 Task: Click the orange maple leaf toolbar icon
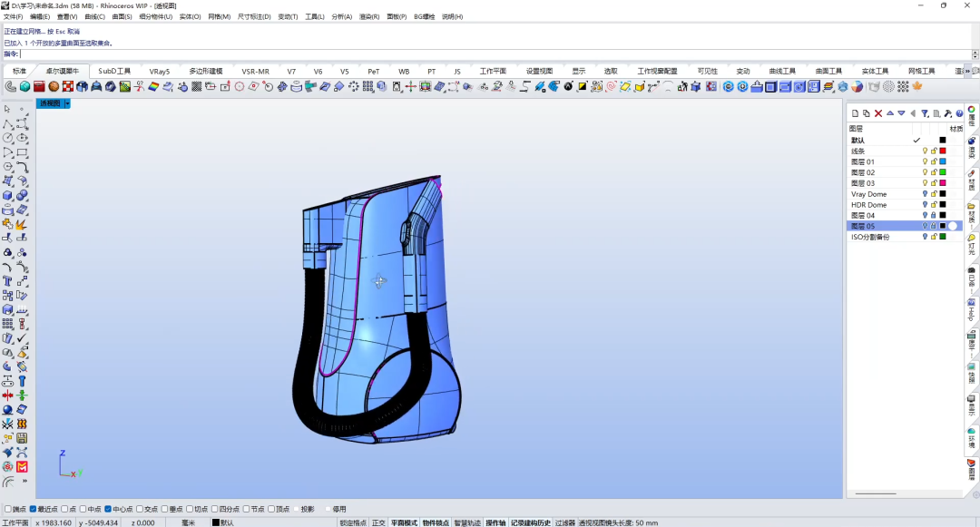(x=917, y=87)
